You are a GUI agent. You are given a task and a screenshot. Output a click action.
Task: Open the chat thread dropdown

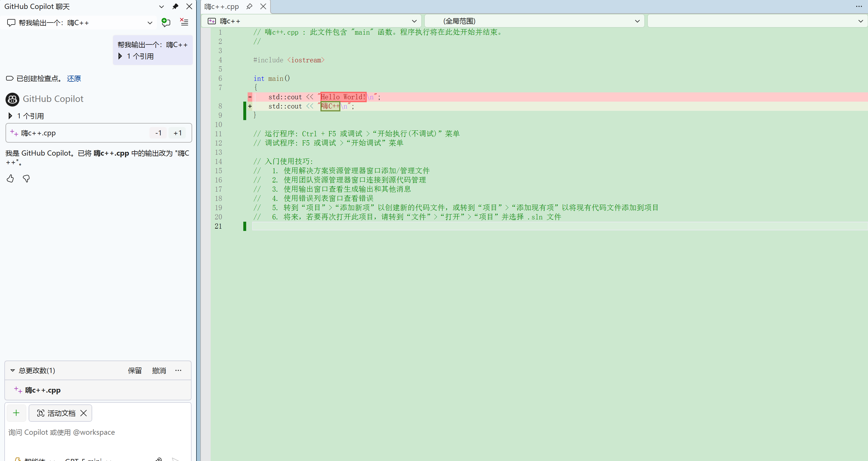tap(150, 23)
